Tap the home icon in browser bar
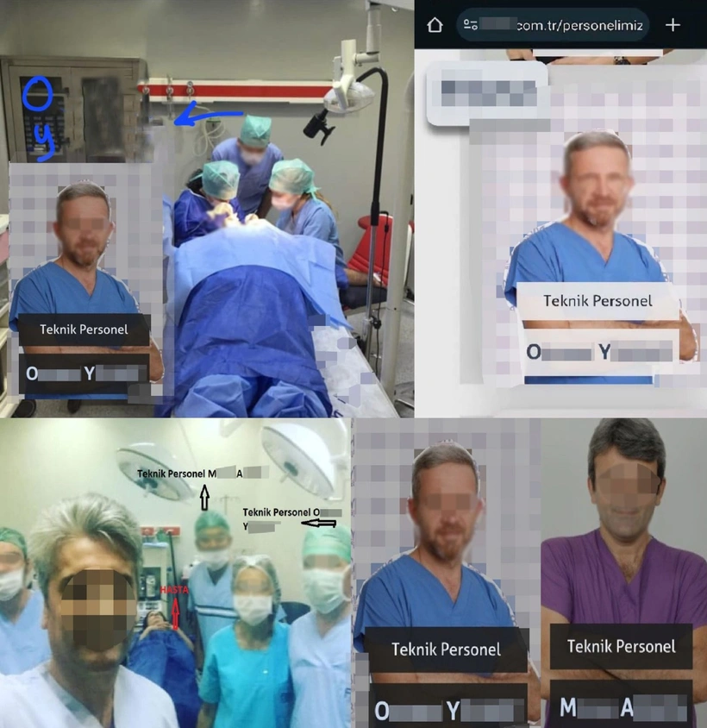 coord(435,25)
